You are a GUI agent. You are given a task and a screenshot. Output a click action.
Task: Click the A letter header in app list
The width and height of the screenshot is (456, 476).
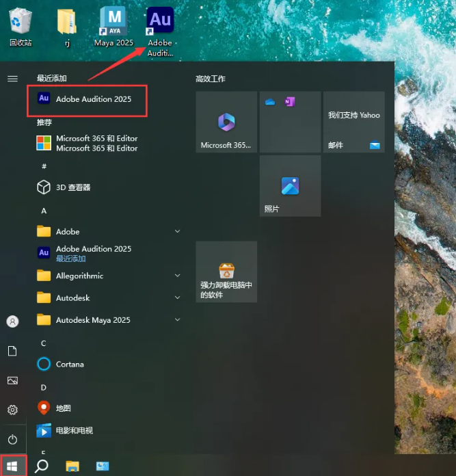tap(44, 211)
